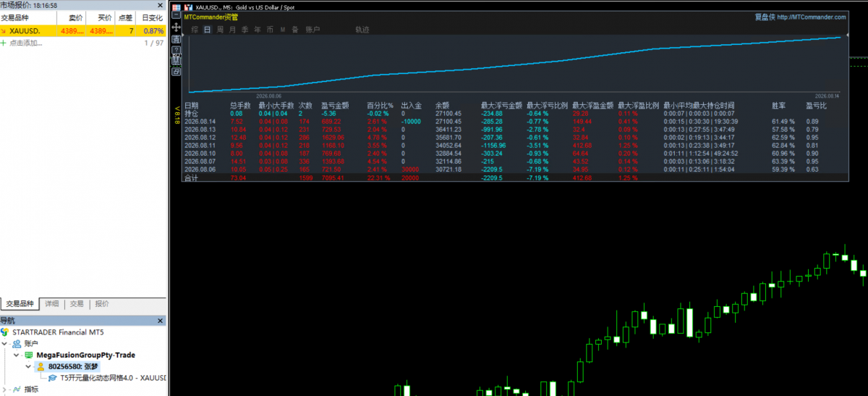Click the 2026.08.12 date row
The image size is (868, 396).
pos(200,138)
